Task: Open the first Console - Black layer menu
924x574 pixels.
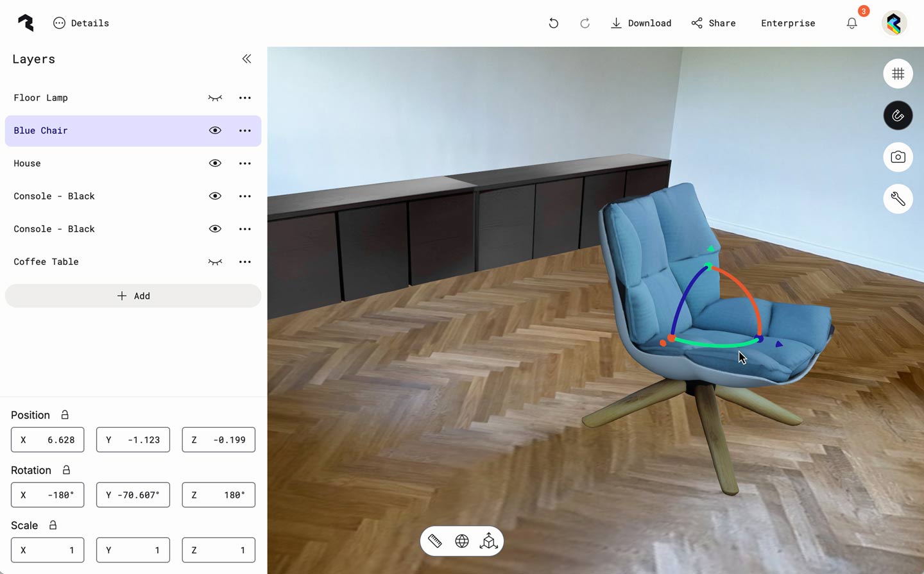Action: [x=244, y=196]
